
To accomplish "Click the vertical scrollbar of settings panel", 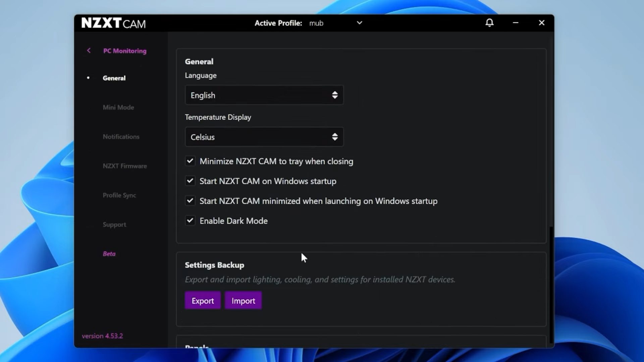I will 550,285.
